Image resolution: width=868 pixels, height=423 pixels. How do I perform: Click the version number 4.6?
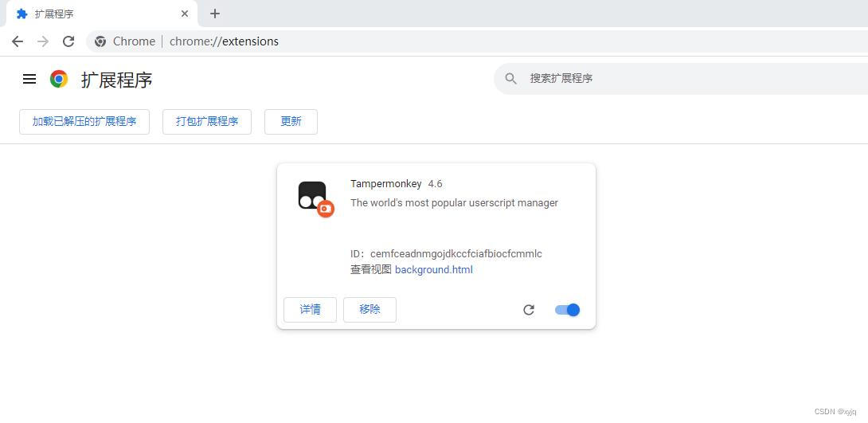tap(435, 184)
